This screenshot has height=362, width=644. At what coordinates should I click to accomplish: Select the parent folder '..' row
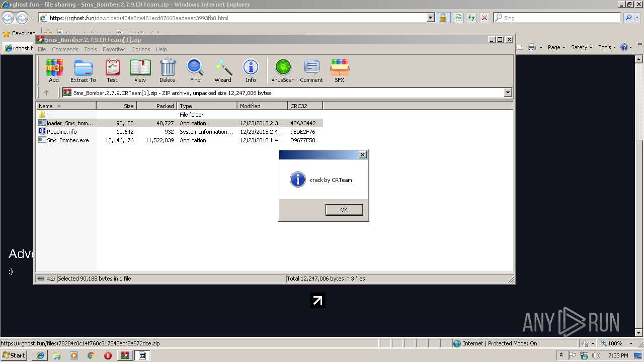pos(180,115)
